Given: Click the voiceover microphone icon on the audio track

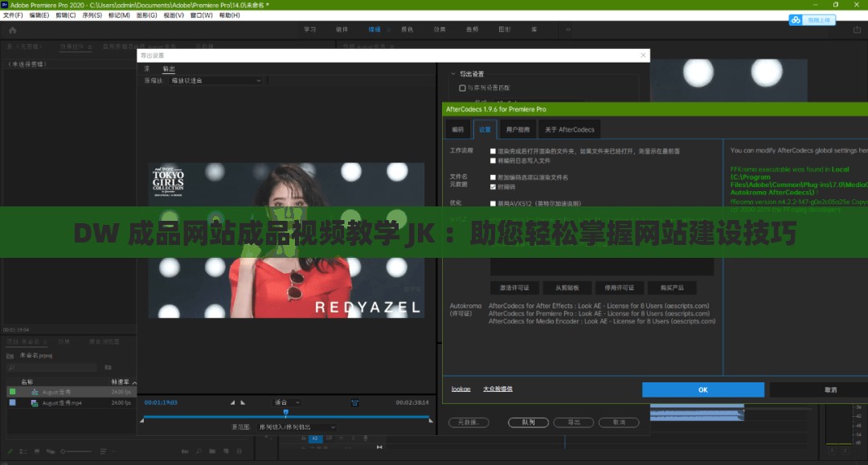Looking at the screenshot, I should [x=365, y=438].
